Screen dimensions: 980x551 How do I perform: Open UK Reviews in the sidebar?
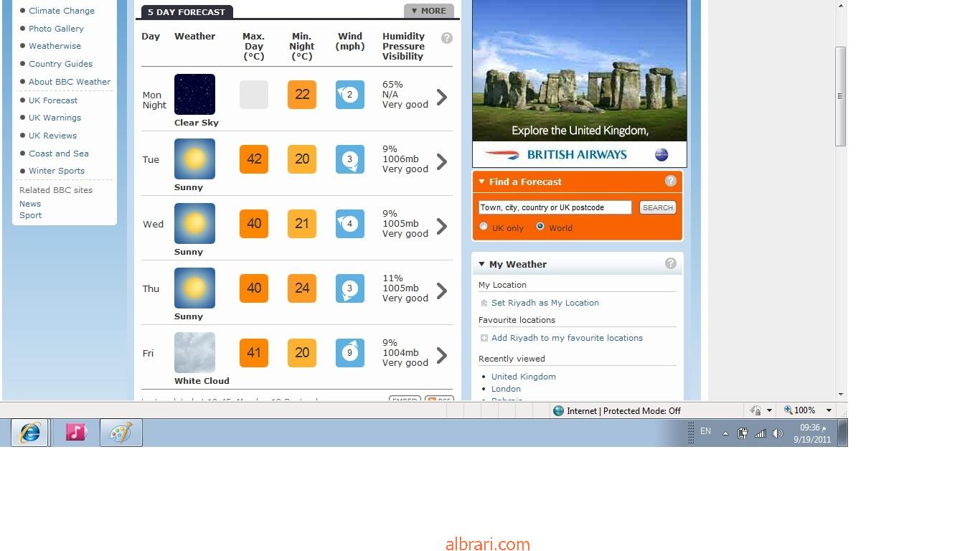tap(52, 136)
